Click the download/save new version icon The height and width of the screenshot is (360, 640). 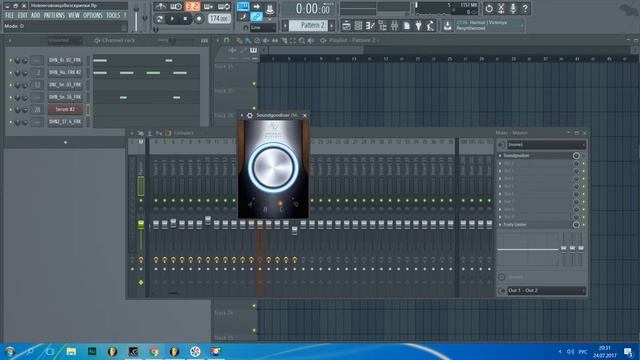point(447,26)
